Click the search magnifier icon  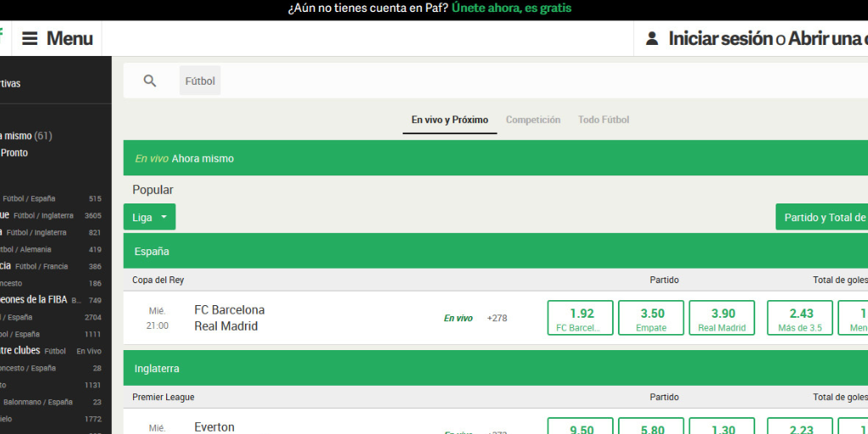(x=149, y=81)
